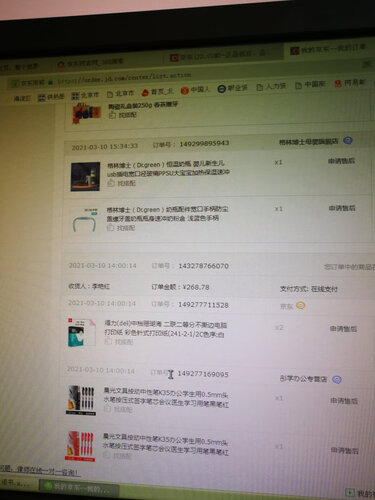Open the Dr.green bottle handle thumbnail
Image resolution: width=375 pixels, height=500 pixels.
85,220
